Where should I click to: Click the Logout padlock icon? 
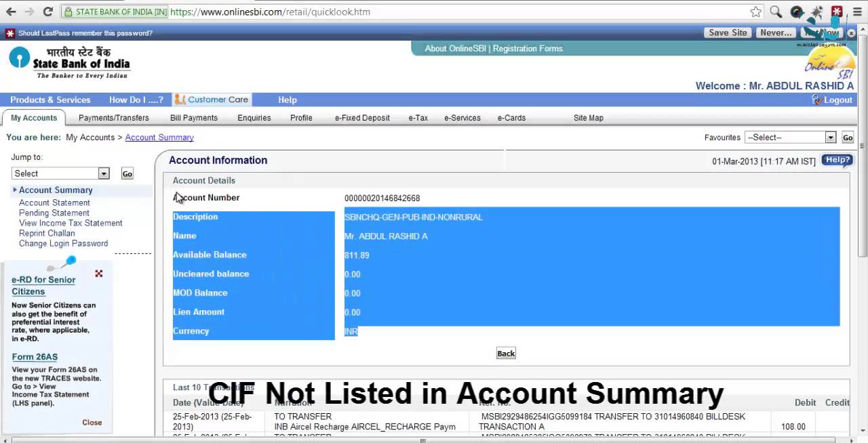(x=817, y=100)
